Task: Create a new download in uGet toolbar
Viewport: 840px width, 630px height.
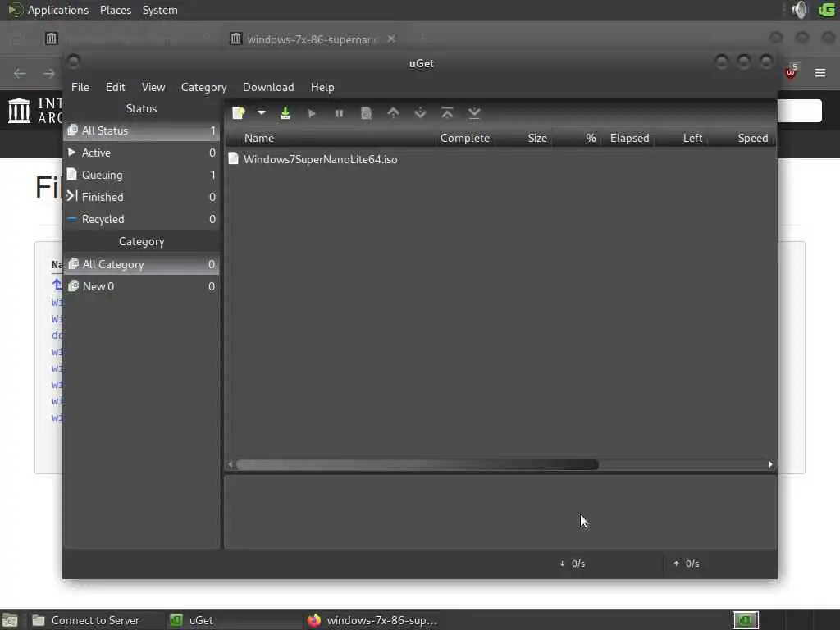Action: pos(239,113)
